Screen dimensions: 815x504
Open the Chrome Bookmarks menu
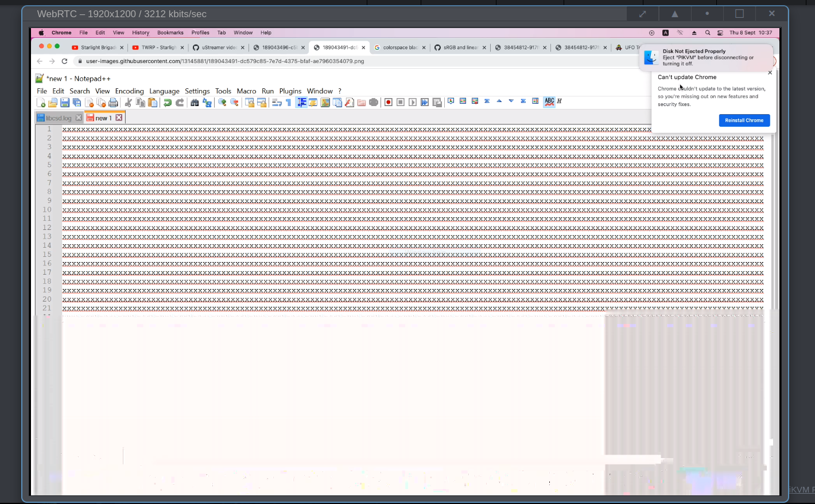(x=170, y=33)
